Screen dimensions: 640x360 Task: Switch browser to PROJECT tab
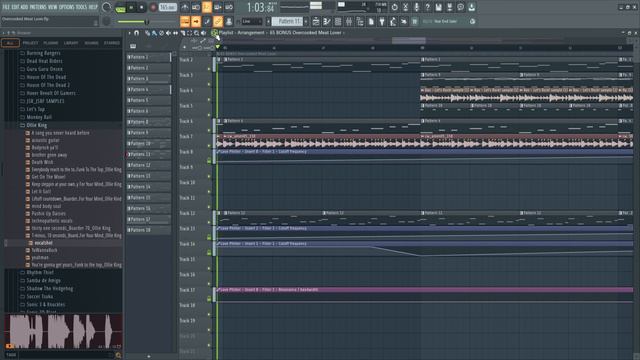[30, 43]
